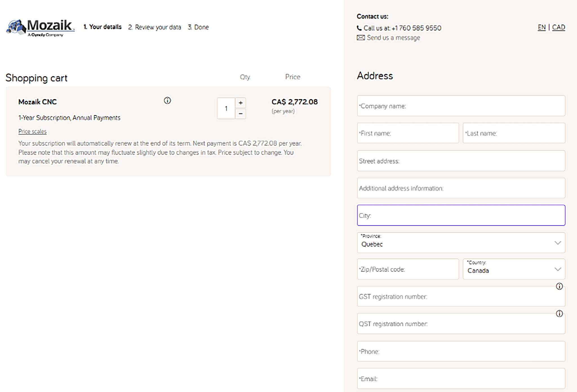Increase quantity with plus button
This screenshot has width=577, height=392.
tap(241, 103)
